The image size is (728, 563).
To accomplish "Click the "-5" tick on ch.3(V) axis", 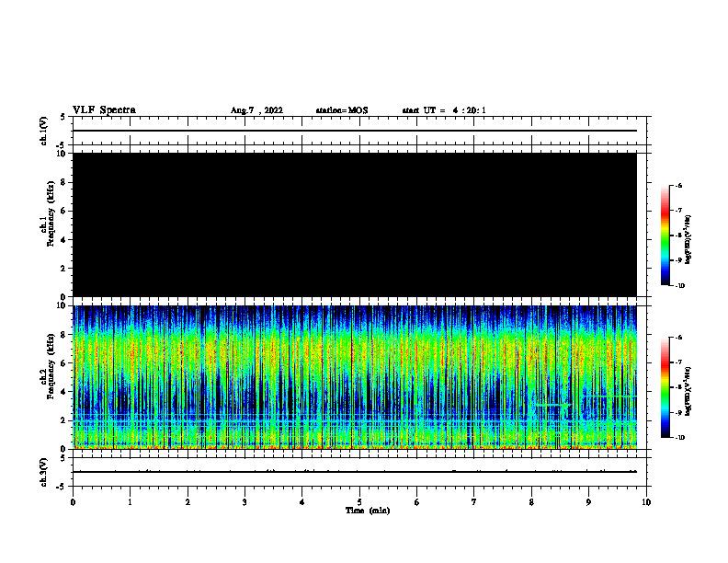I will (62, 487).
